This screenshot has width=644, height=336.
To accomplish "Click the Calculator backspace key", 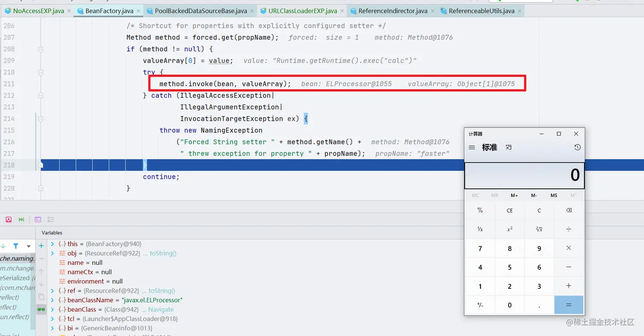I will point(569,211).
